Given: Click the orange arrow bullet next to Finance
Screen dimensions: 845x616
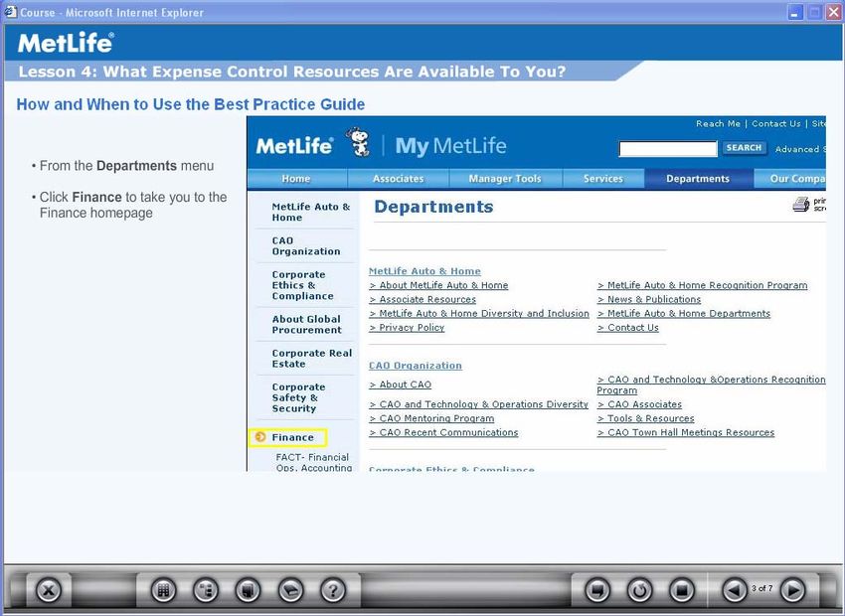Looking at the screenshot, I should pos(260,437).
